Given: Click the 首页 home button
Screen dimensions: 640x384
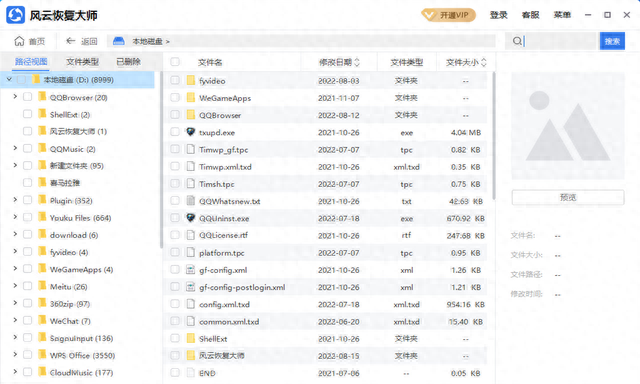Looking at the screenshot, I should pyautogui.click(x=30, y=41).
